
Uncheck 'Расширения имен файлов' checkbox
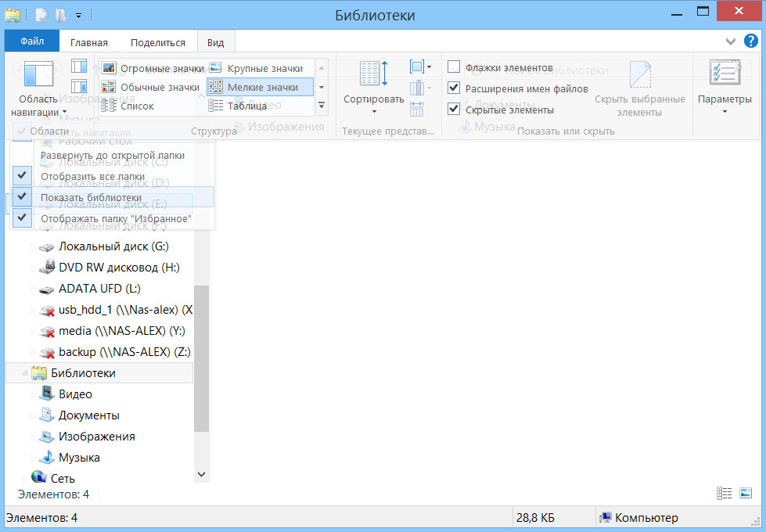454,88
